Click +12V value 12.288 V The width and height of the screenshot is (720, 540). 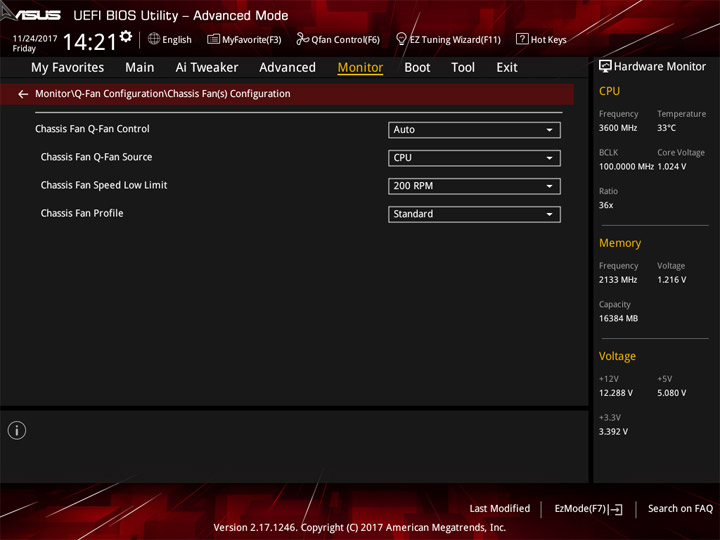coord(615,393)
